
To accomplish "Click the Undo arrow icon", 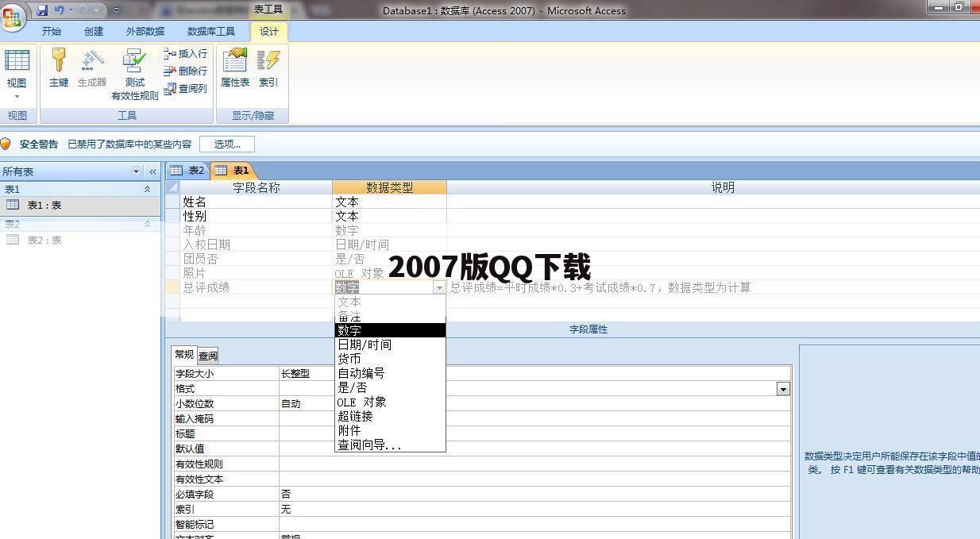I will click(x=59, y=10).
